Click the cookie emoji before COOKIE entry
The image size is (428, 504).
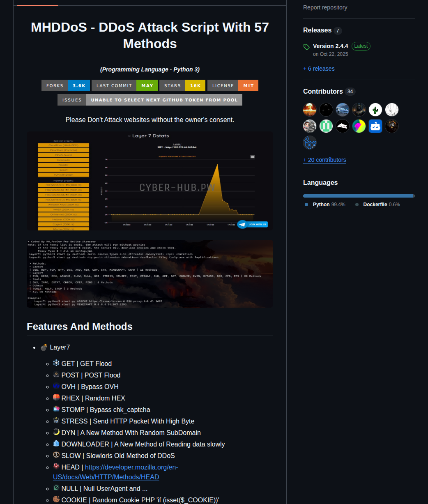coord(56,499)
